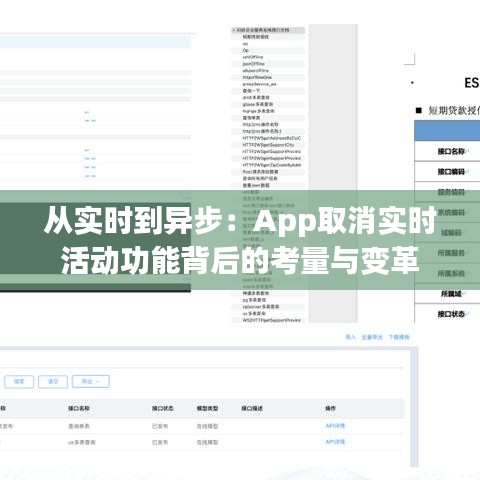Click the 接口状态 column header
The image size is (480, 480).
pos(163,408)
